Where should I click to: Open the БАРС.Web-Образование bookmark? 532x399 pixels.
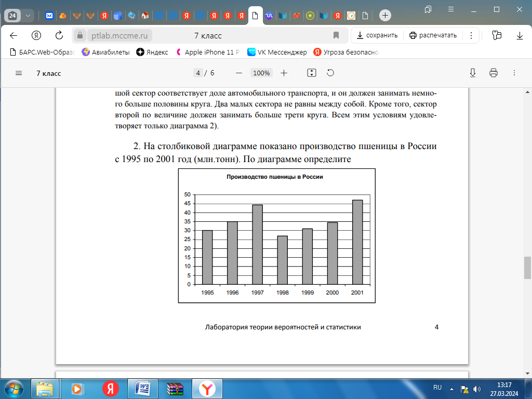(43, 52)
